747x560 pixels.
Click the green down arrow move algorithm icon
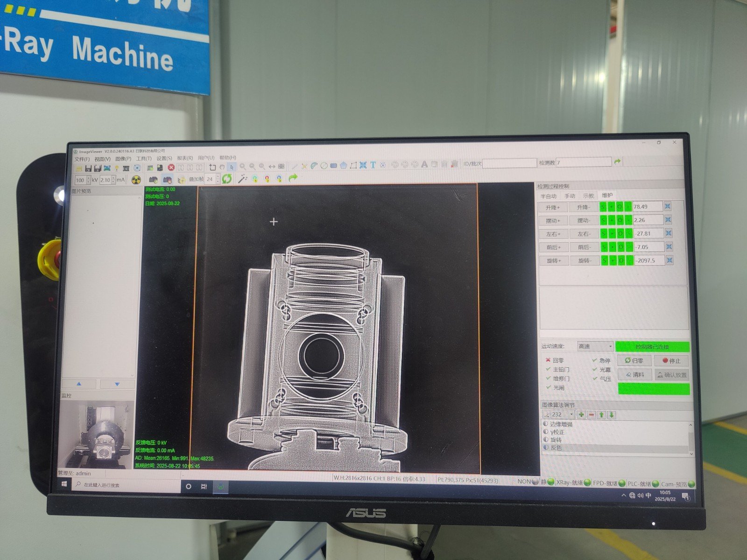pyautogui.click(x=611, y=414)
